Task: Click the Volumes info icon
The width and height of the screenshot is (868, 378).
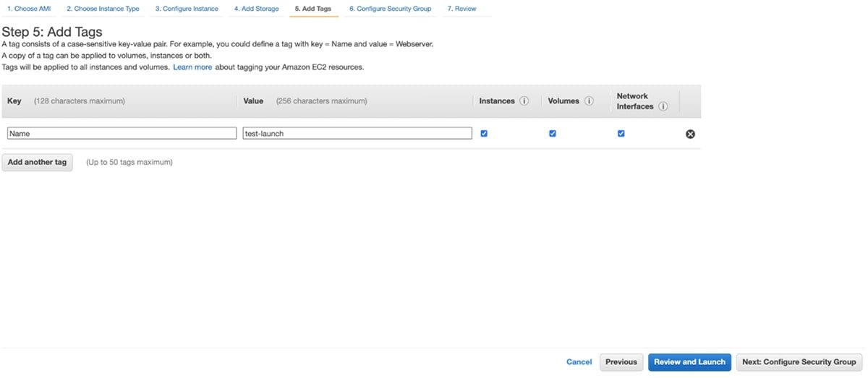Action: (x=589, y=101)
